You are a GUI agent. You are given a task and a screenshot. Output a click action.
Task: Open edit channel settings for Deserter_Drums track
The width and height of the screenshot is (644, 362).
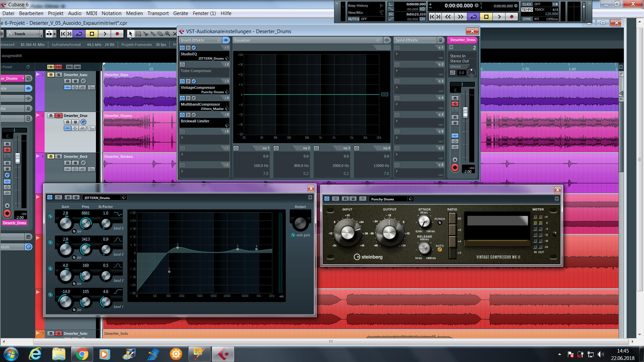[84, 122]
